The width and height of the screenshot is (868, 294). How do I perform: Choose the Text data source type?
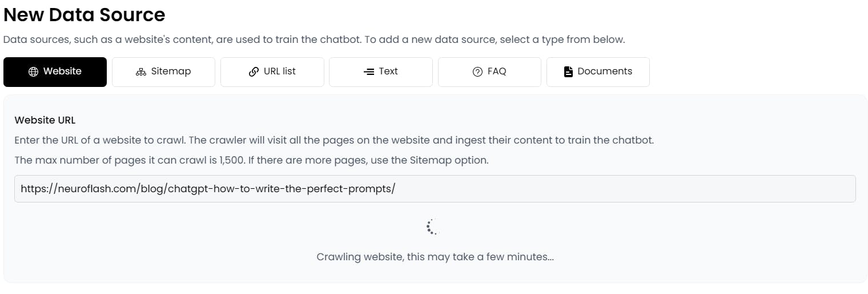click(381, 71)
